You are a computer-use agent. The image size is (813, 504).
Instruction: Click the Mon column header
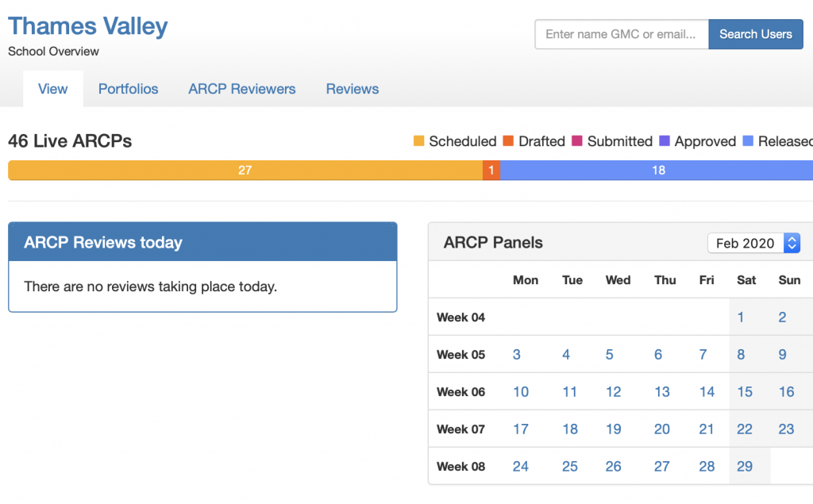click(526, 280)
